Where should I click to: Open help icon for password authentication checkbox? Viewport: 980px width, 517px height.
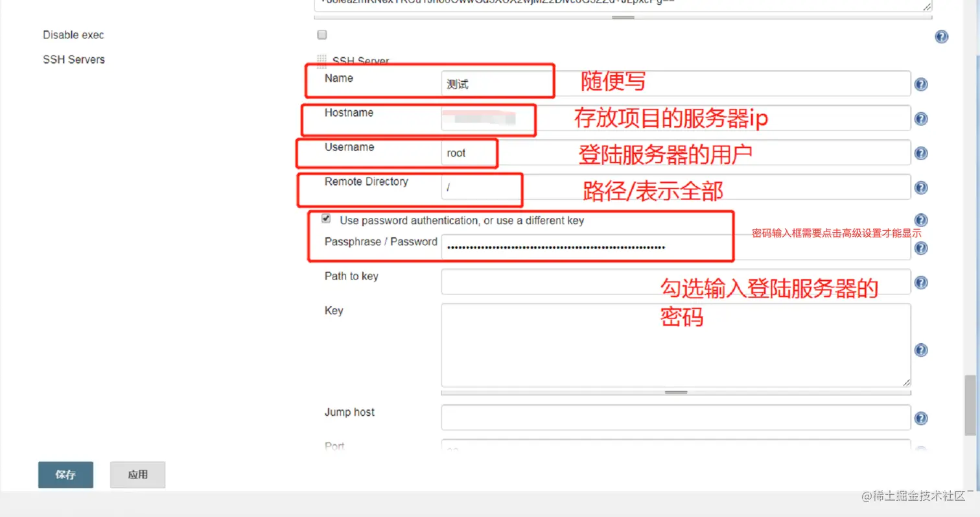[x=920, y=220]
